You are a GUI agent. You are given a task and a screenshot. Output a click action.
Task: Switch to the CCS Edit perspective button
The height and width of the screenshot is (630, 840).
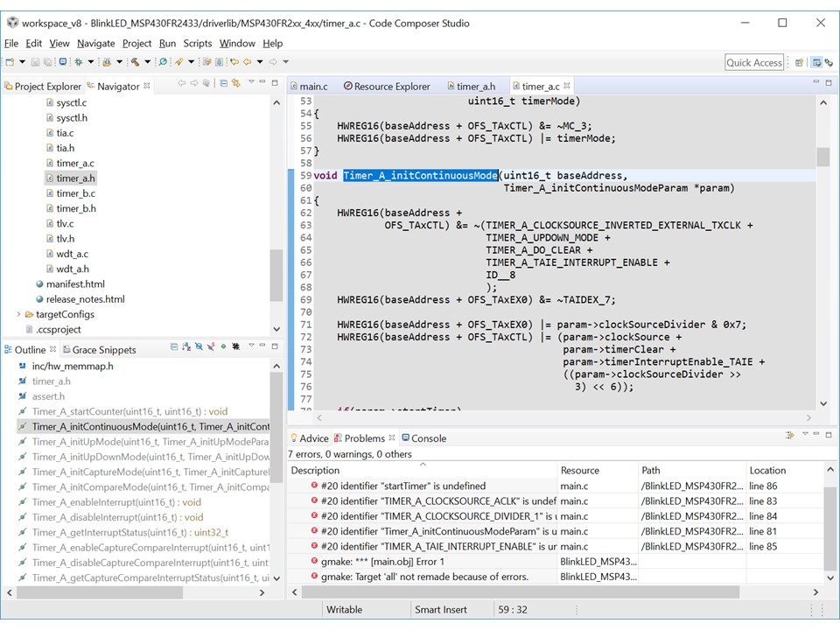coord(816,62)
